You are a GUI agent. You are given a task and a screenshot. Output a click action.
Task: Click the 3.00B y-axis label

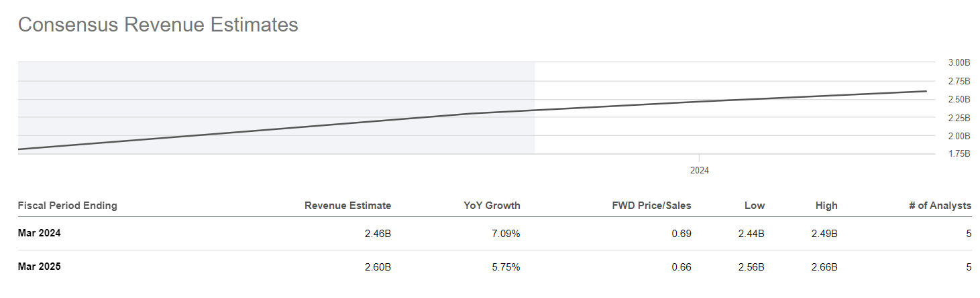959,63
